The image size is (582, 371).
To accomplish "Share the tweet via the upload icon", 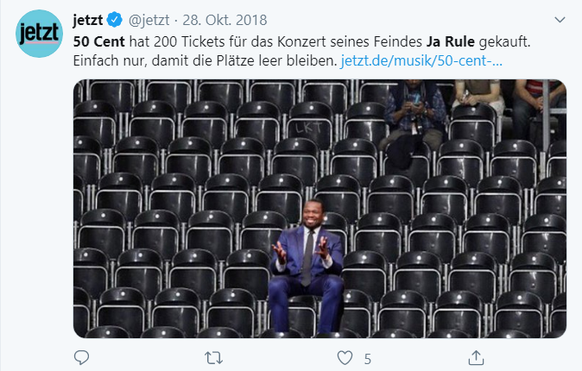I will 476,358.
